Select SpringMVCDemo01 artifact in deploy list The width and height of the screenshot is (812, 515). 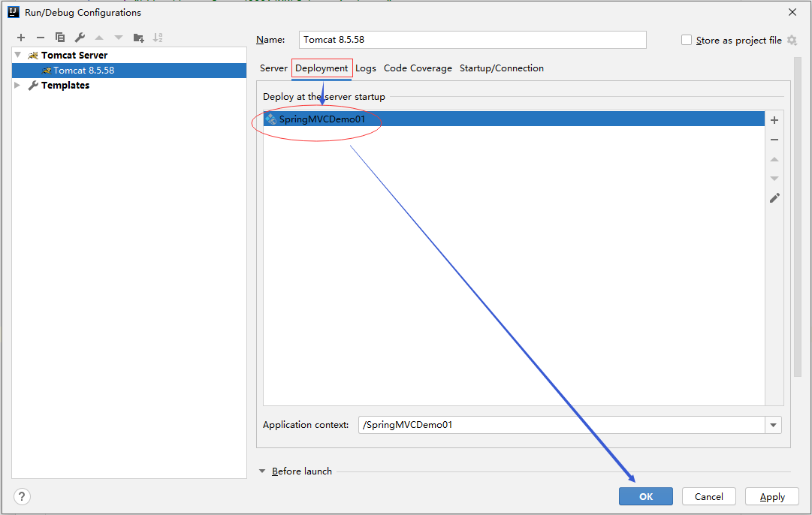514,119
